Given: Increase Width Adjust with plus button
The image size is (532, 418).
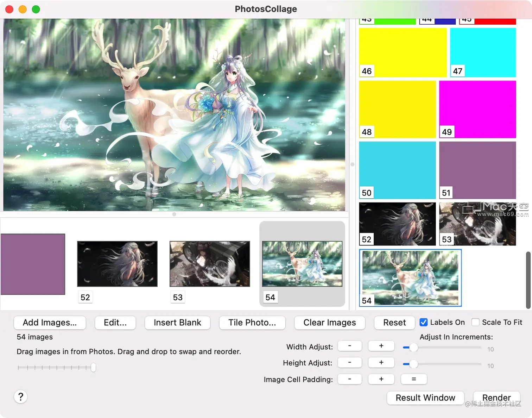Looking at the screenshot, I should tap(381, 346).
